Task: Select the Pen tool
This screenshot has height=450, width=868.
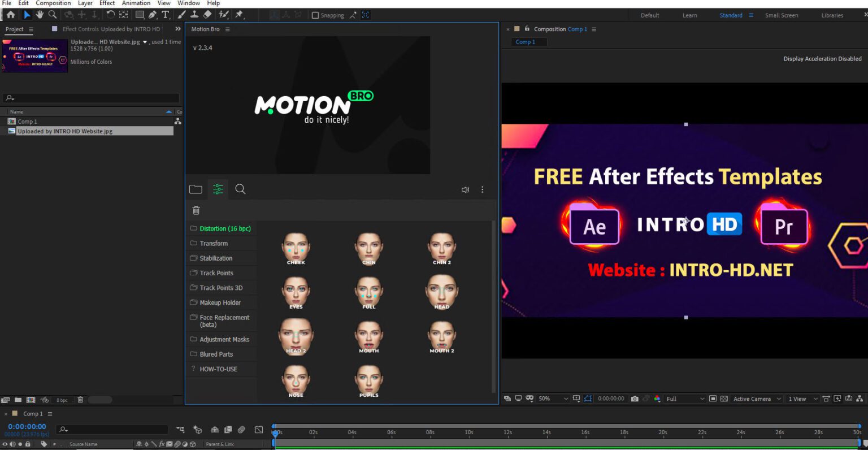Action: point(151,14)
